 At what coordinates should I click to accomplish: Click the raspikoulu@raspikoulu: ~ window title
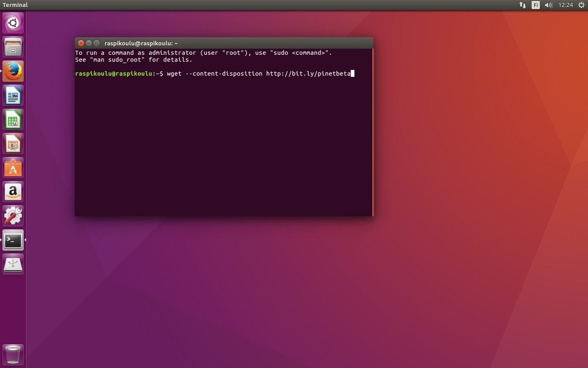(x=141, y=43)
